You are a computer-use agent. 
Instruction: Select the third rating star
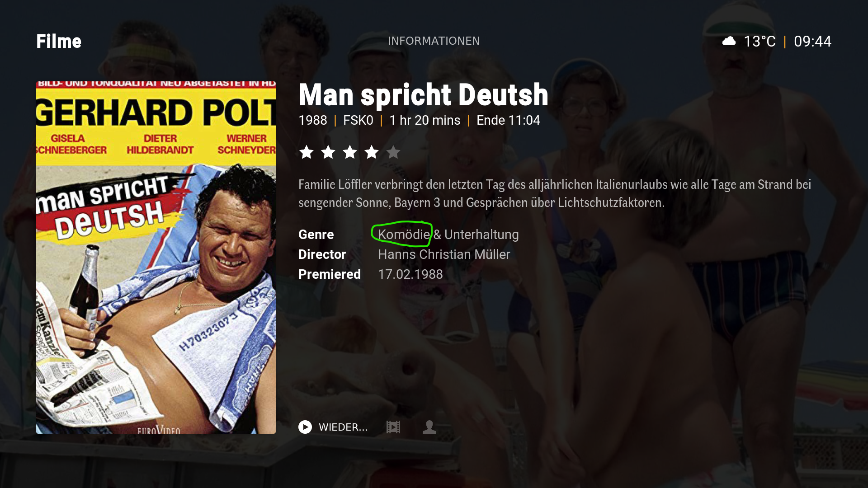(x=350, y=152)
